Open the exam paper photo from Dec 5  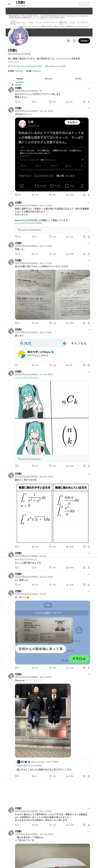[52, 295]
